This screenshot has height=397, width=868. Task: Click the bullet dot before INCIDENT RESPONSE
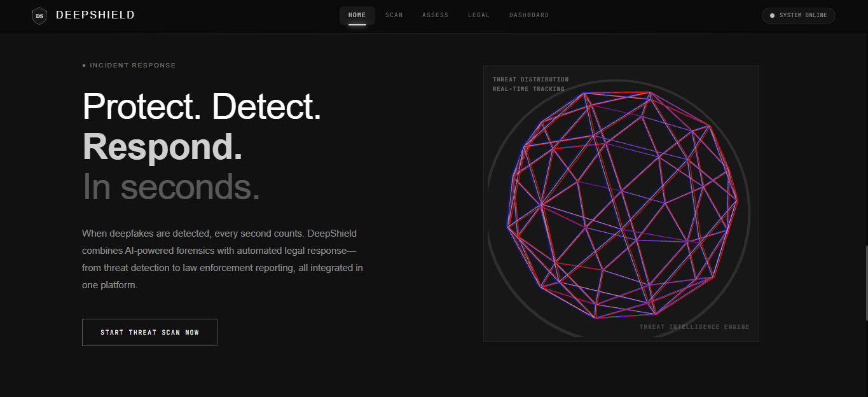click(84, 66)
